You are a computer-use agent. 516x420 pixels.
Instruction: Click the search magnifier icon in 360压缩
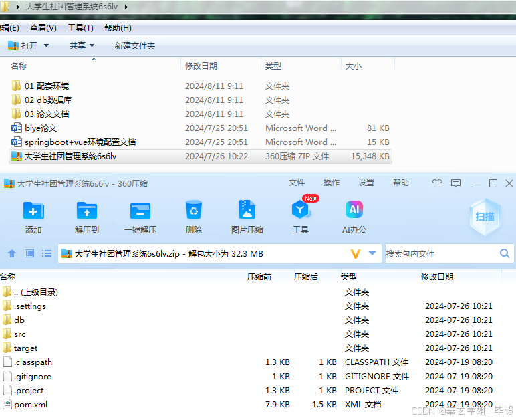coord(505,253)
